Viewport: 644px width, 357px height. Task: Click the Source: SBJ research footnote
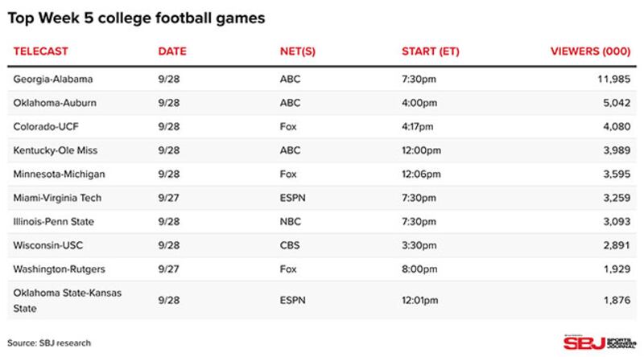[49, 343]
